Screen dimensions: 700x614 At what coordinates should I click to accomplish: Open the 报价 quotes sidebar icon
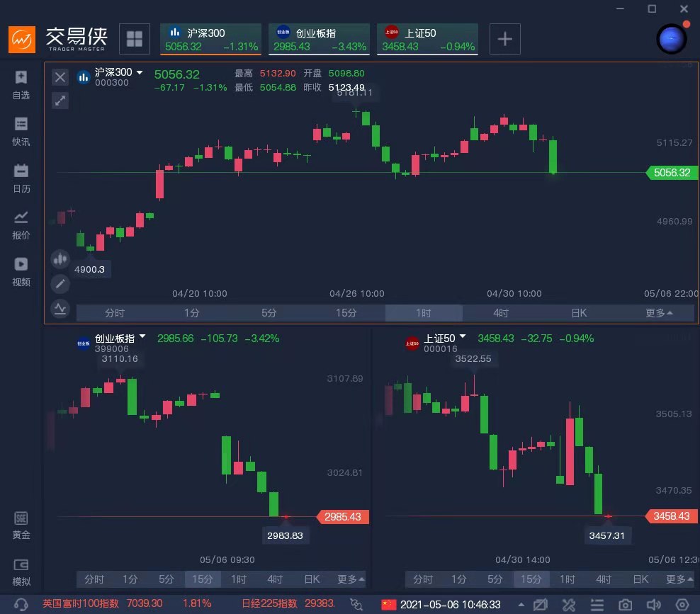[x=21, y=225]
